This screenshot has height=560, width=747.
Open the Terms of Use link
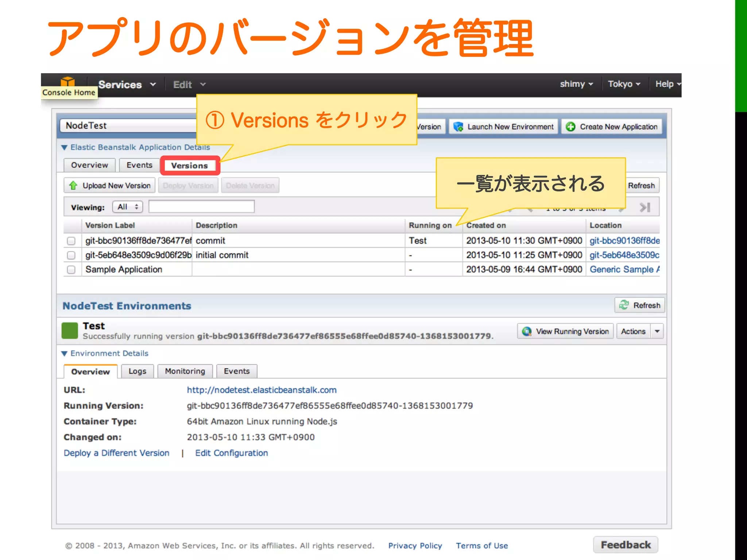pyautogui.click(x=482, y=545)
